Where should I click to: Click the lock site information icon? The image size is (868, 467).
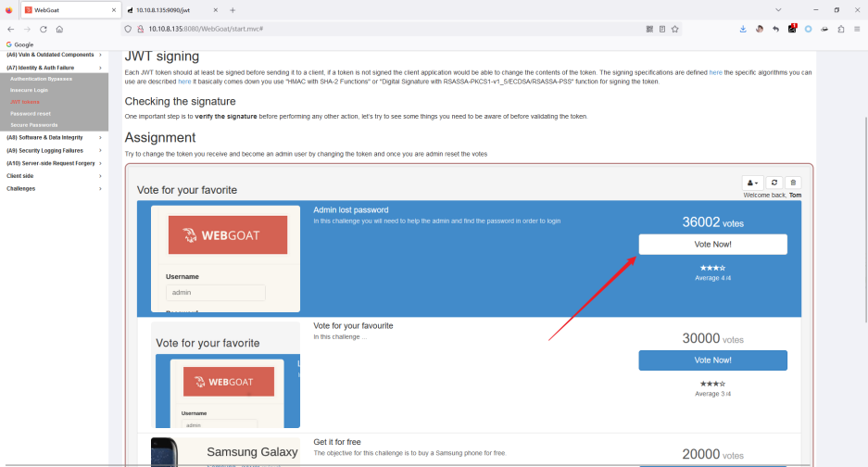click(x=140, y=29)
